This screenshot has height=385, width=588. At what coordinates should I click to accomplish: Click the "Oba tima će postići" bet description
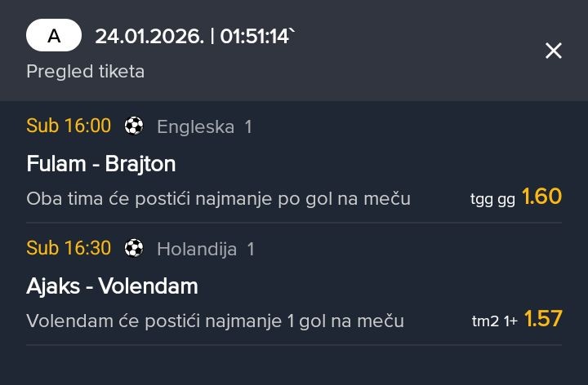(218, 198)
